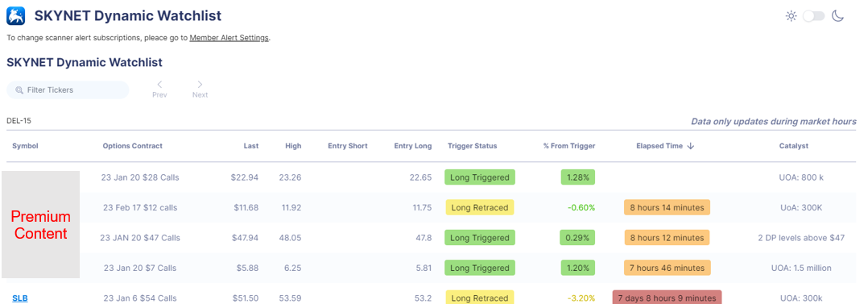The width and height of the screenshot is (868, 304).
Task: Click the -0.60% from trigger value
Action: [x=581, y=207]
